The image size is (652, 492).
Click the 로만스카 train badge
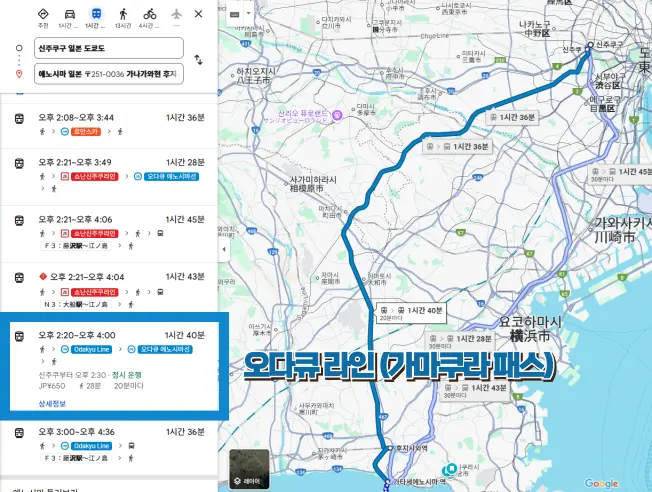pos(86,131)
